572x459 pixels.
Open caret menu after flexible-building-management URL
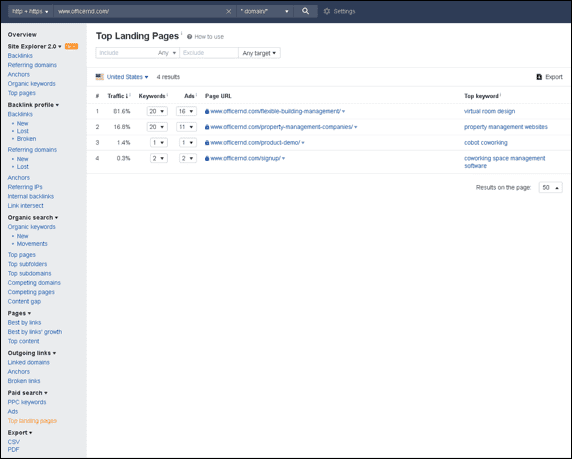tap(343, 112)
